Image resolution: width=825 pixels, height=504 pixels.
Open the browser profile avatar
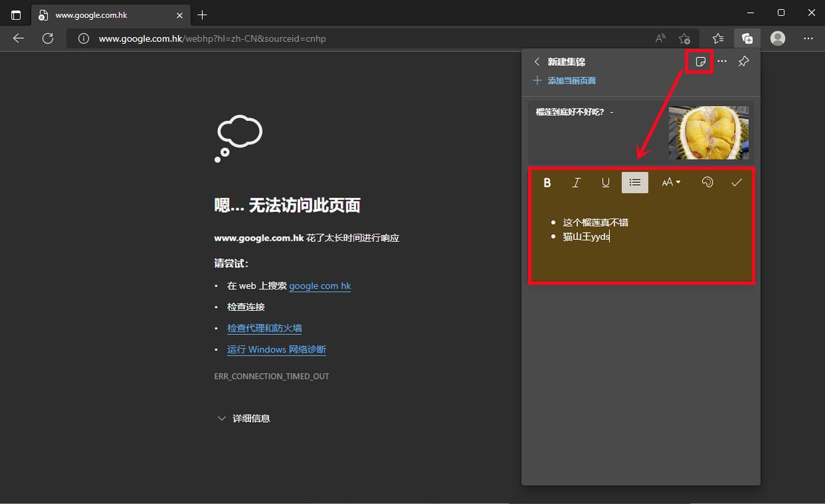point(778,39)
